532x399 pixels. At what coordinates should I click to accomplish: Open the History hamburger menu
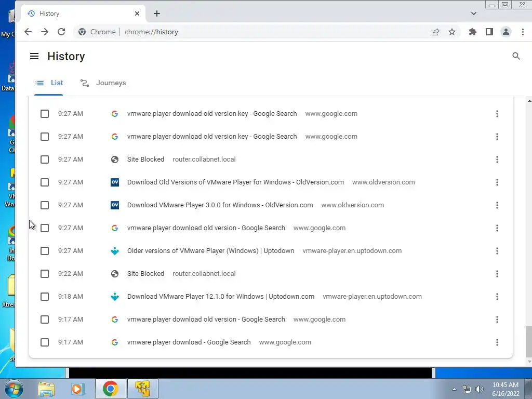click(x=34, y=56)
